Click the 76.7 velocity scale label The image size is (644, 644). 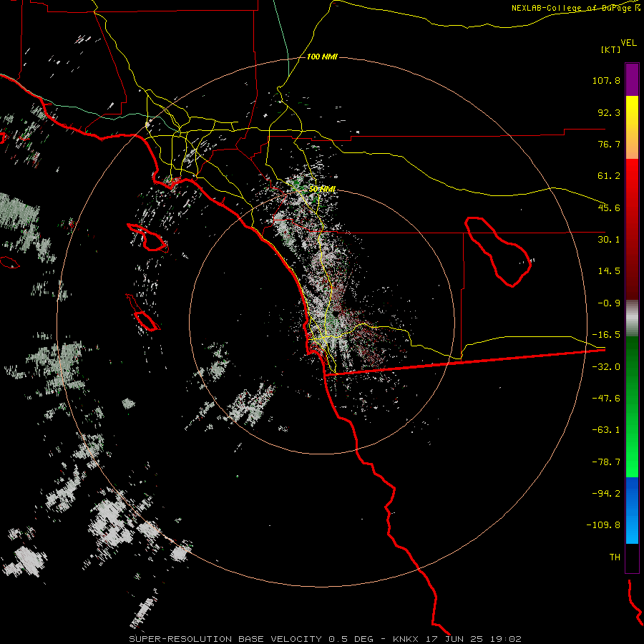point(609,144)
